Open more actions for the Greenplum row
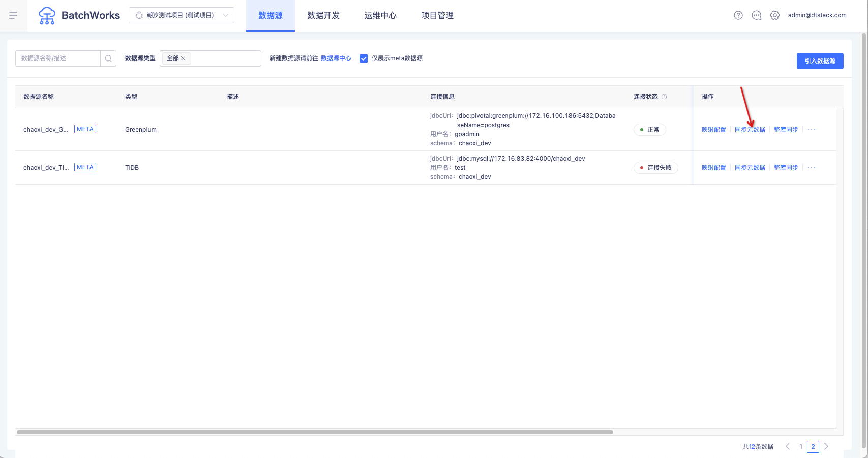The image size is (868, 458). pyautogui.click(x=812, y=130)
